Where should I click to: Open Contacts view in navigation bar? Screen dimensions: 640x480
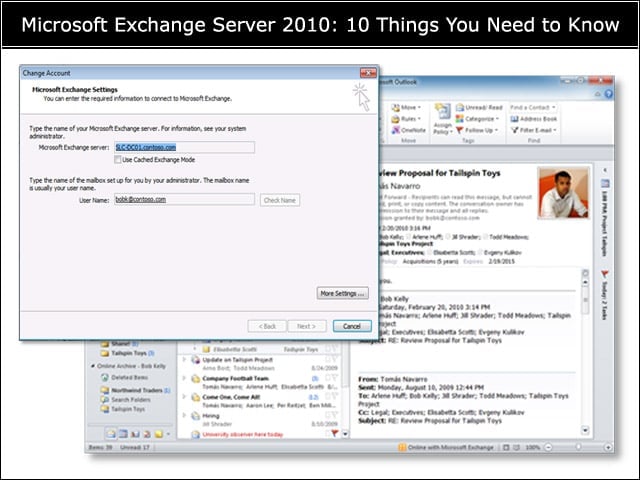(x=135, y=434)
